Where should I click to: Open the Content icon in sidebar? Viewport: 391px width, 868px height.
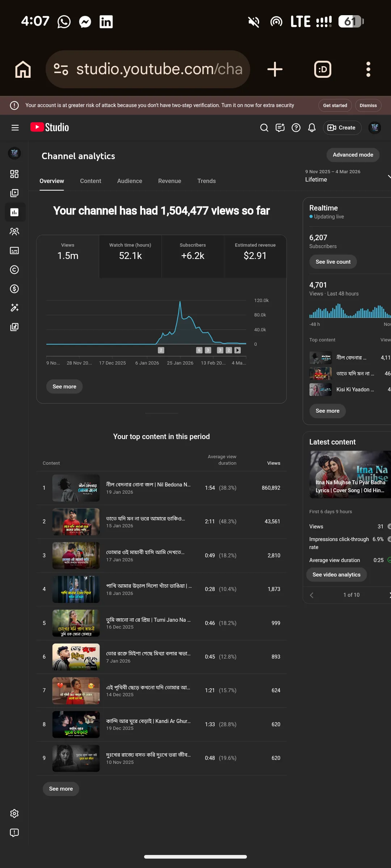pyautogui.click(x=14, y=193)
